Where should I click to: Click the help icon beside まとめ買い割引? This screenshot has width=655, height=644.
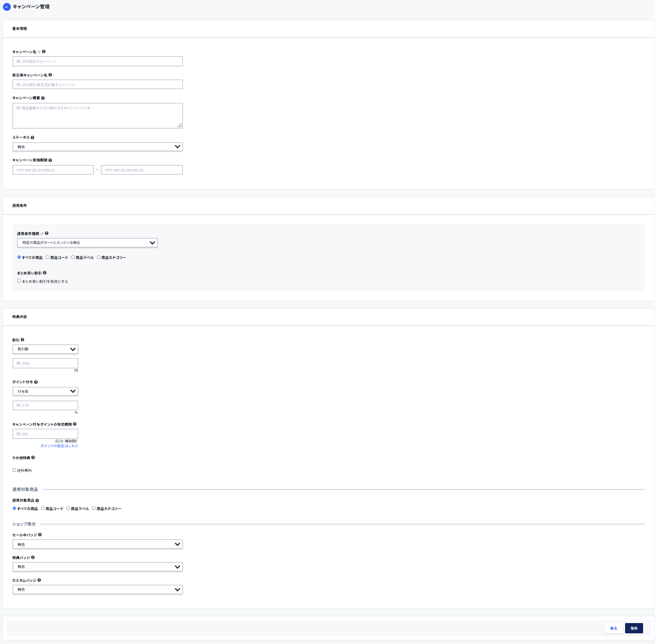click(x=45, y=273)
